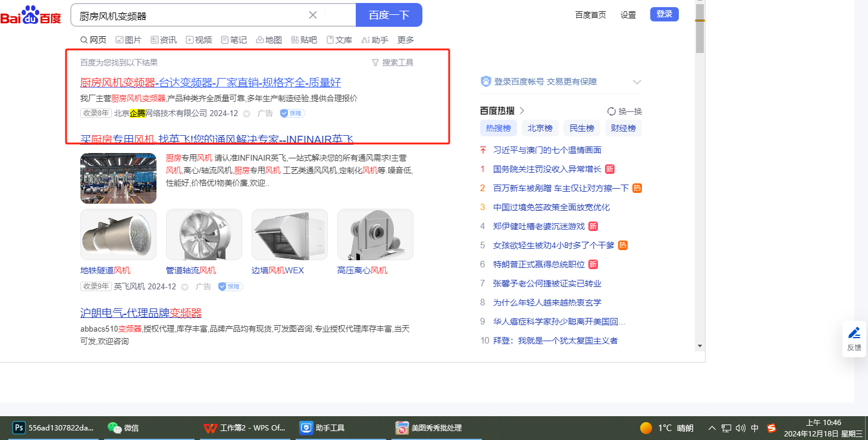868x440 pixels.
Task: Click the 百度一下 search button
Action: [x=389, y=15]
